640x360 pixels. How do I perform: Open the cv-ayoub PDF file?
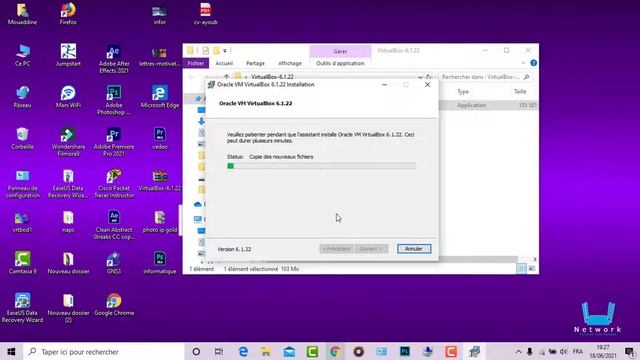205,13
